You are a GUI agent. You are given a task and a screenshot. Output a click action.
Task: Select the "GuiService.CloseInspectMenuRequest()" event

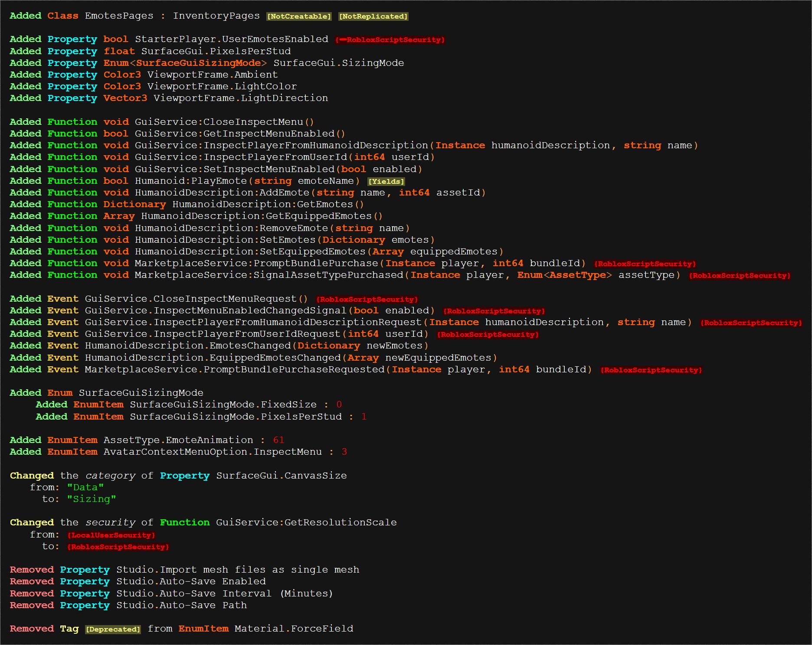tap(196, 299)
